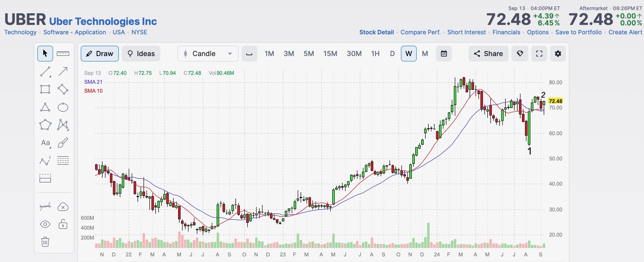The height and width of the screenshot is (262, 644).
Task: Toggle the lock drawings icon
Action: tap(63, 224)
